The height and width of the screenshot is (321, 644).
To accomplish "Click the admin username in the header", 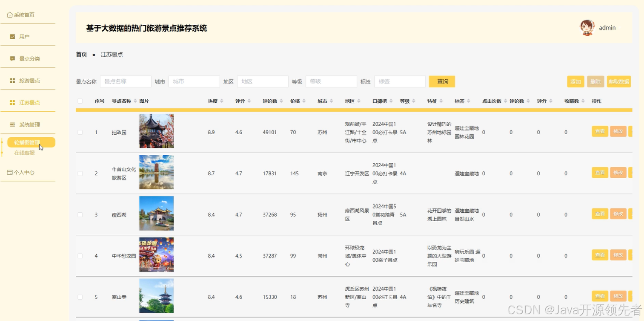I will click(x=607, y=28).
